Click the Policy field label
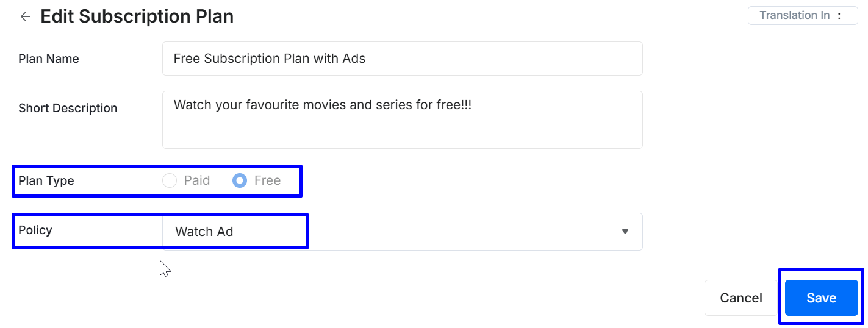The height and width of the screenshot is (328, 868). coord(35,230)
